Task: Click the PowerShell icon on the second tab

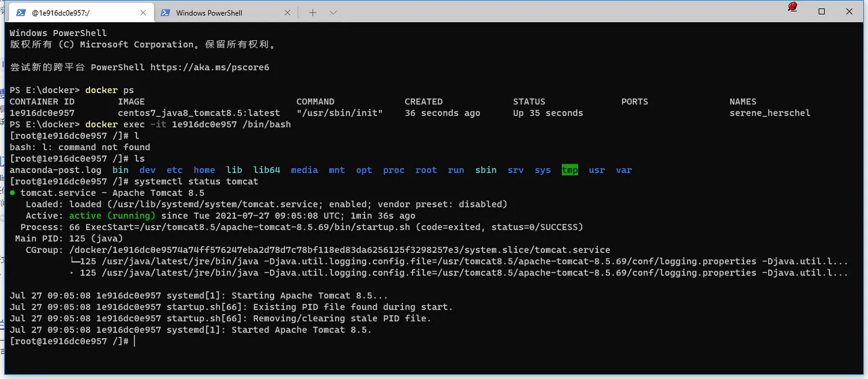Action: click(166, 12)
